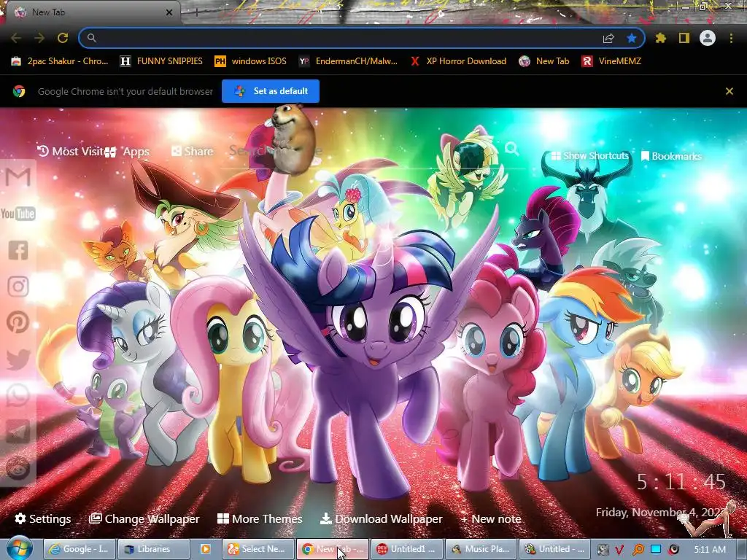
Task: Dismiss the default browser notification bar
Action: pos(729,91)
